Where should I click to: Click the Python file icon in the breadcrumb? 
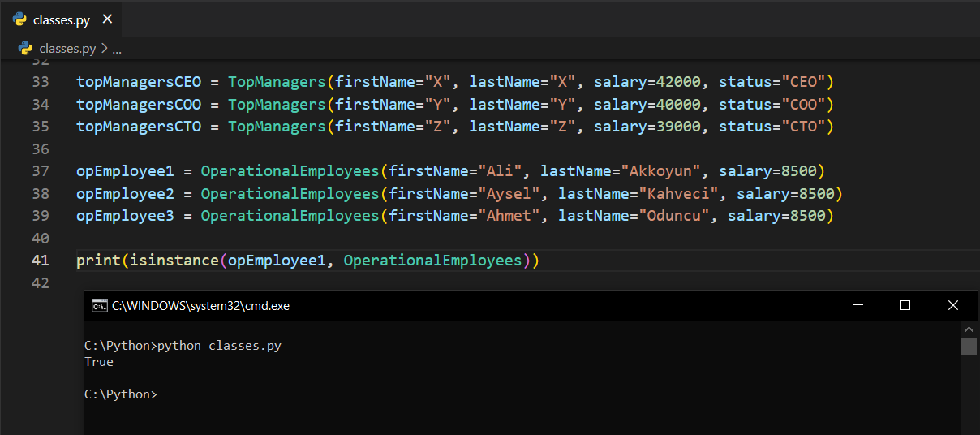click(x=25, y=49)
